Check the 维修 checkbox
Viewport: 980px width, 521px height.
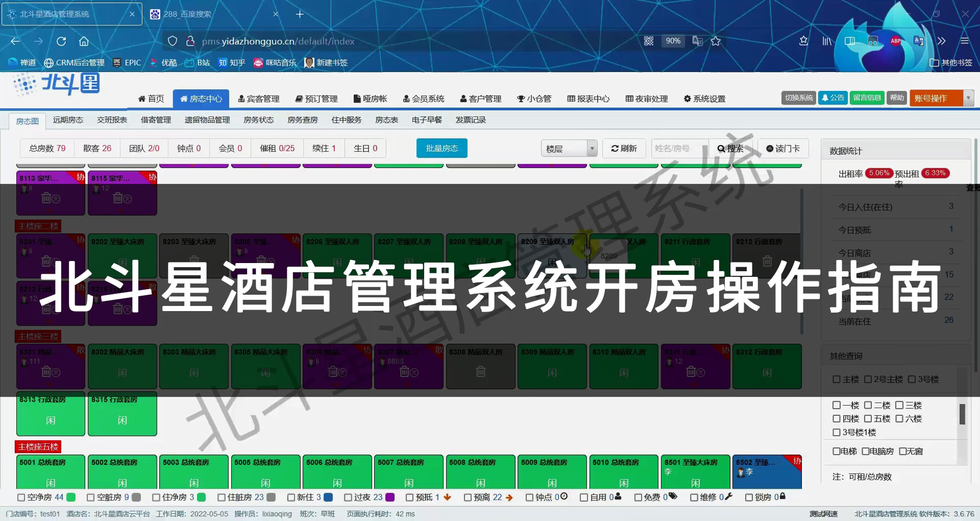pos(694,497)
